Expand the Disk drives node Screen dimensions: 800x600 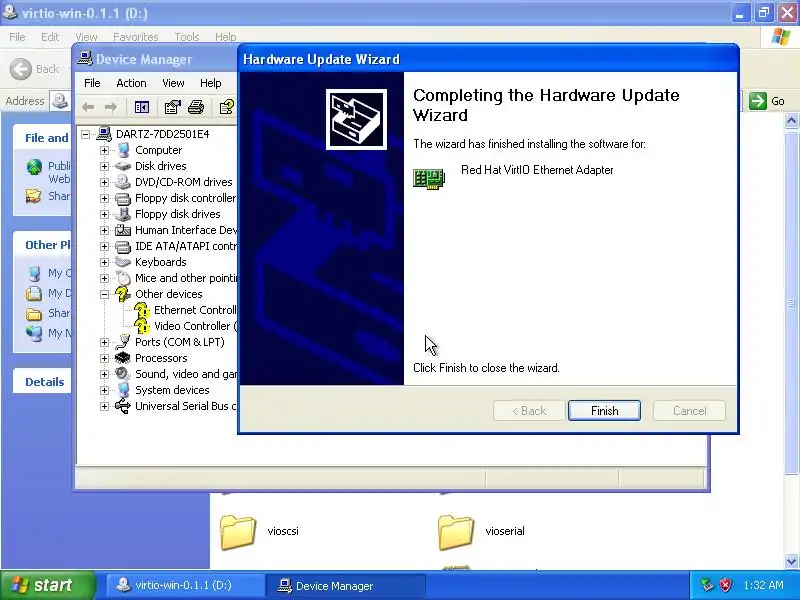click(105, 166)
